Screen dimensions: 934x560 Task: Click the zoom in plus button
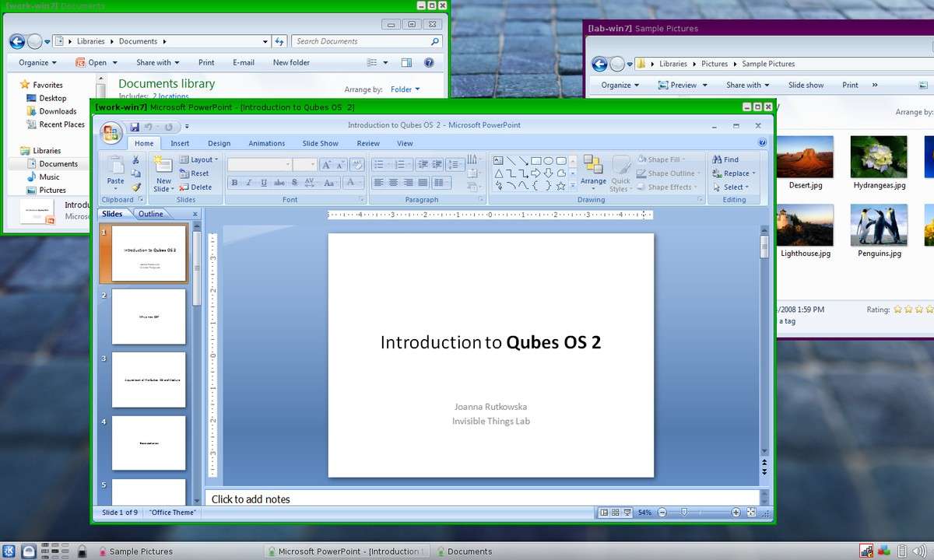tap(736, 513)
